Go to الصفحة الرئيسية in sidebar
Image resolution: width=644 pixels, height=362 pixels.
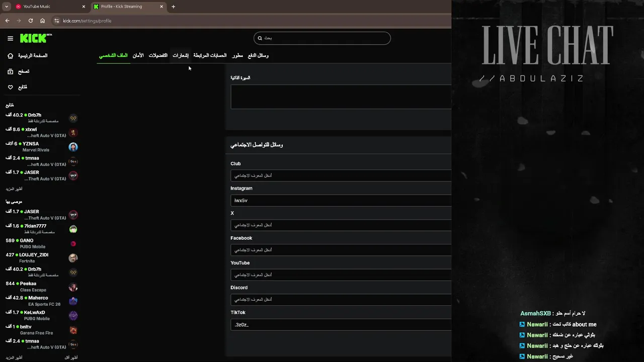33,56
